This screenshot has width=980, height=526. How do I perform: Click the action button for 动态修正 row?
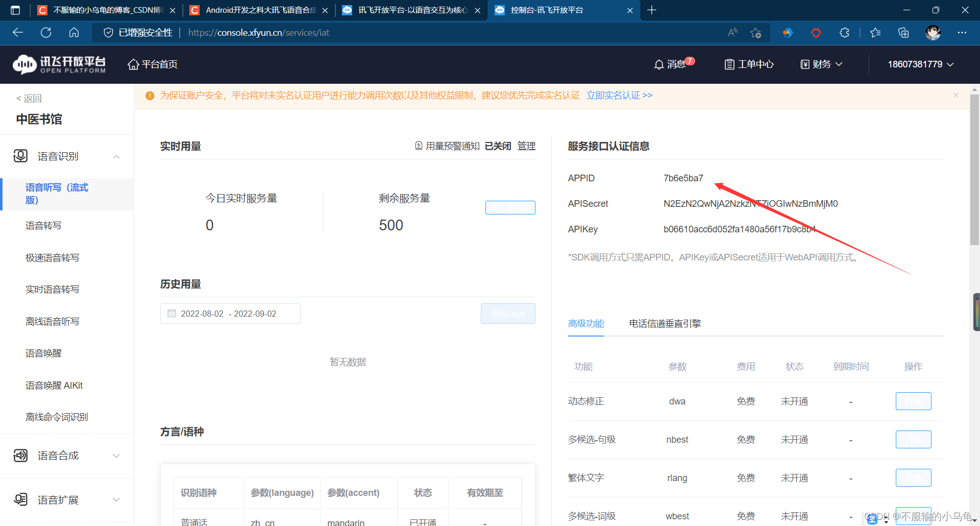coord(913,401)
